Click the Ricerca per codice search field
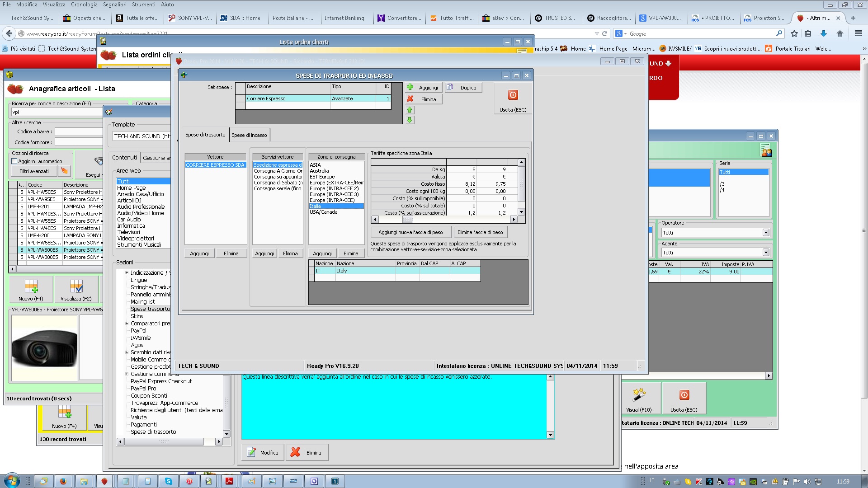Image resolution: width=868 pixels, height=488 pixels. [x=57, y=112]
